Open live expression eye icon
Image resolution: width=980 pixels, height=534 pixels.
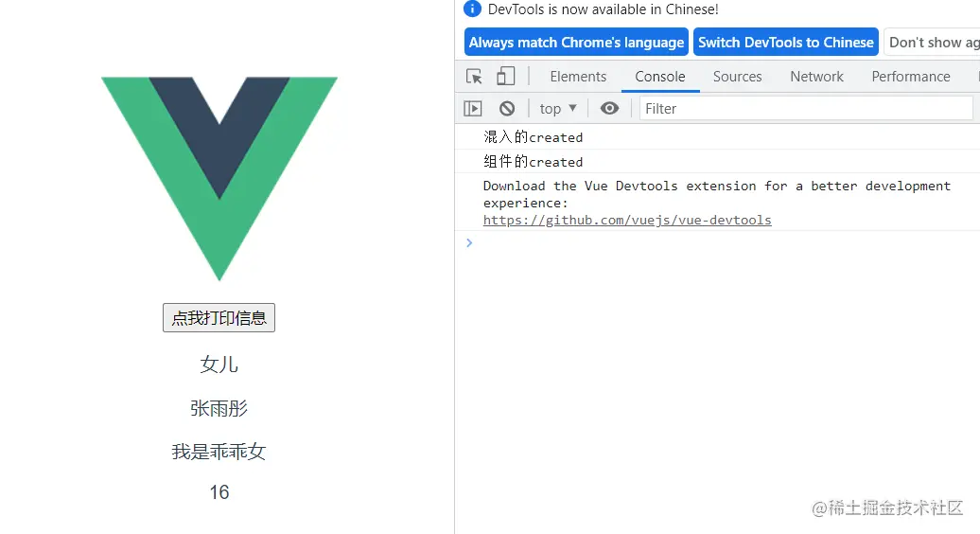click(x=609, y=108)
